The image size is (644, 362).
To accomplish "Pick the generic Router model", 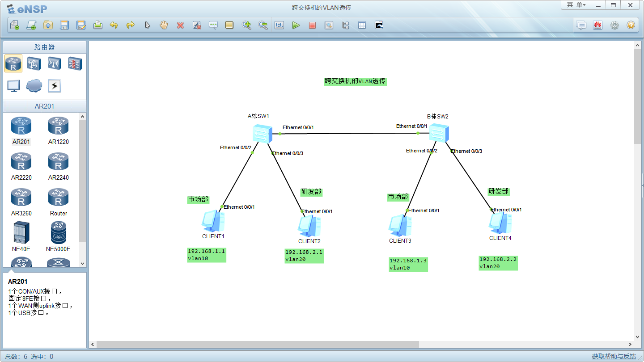I will coord(59,202).
